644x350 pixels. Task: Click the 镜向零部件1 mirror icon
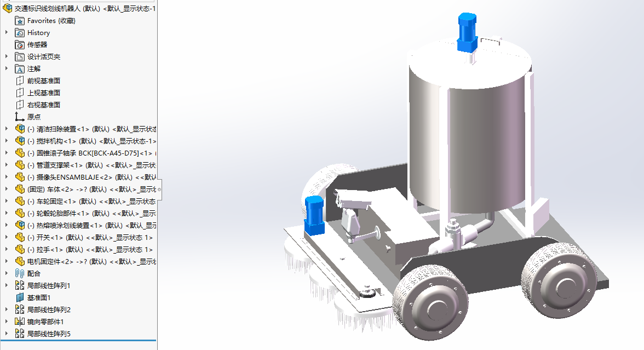pos(19,322)
